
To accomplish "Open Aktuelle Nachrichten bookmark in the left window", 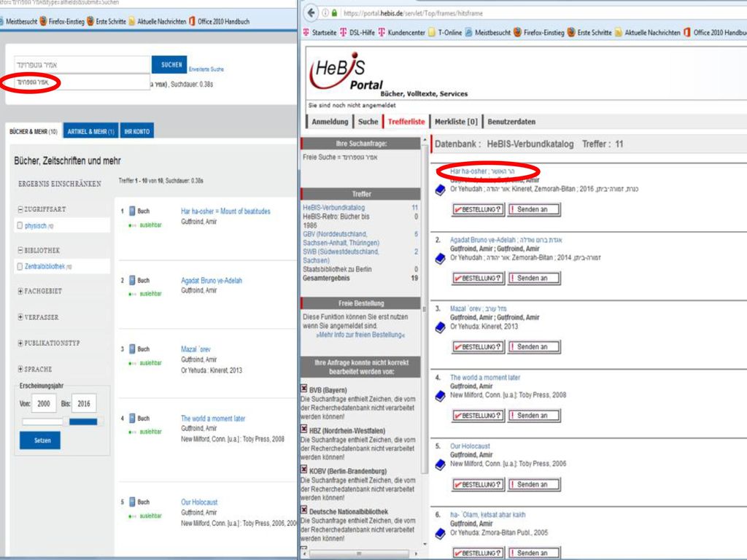I will (x=158, y=21).
